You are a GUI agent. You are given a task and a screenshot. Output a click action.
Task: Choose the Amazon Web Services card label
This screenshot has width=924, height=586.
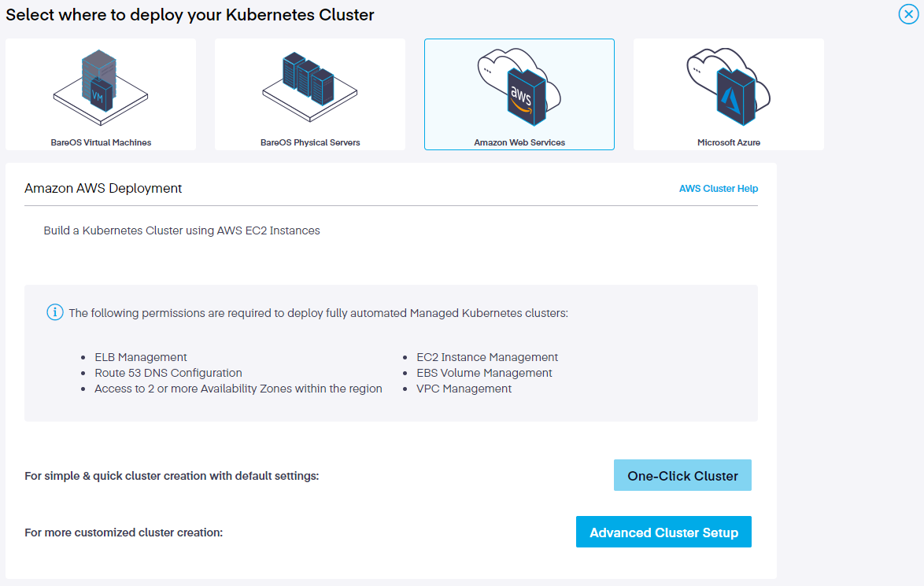(x=519, y=142)
